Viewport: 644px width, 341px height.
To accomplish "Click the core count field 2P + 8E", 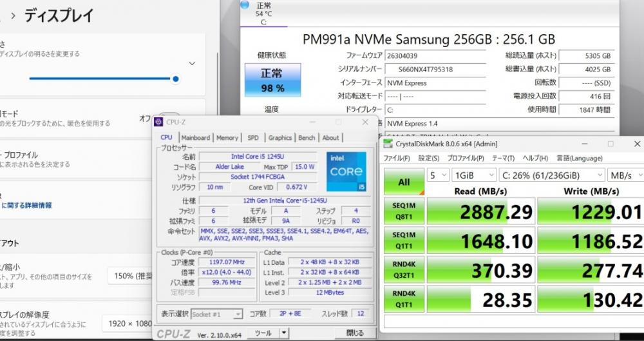I will click(290, 313).
